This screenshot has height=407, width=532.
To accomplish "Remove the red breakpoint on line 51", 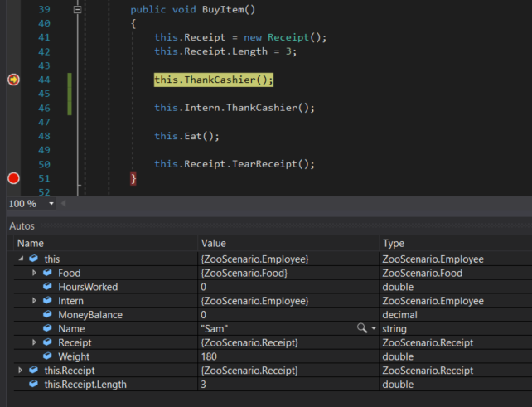I will pyautogui.click(x=13, y=178).
